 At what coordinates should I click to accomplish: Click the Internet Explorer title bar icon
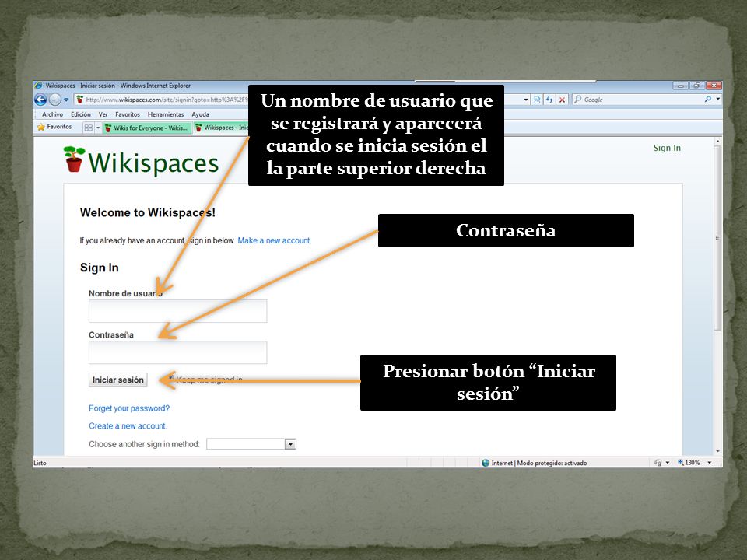[39, 86]
